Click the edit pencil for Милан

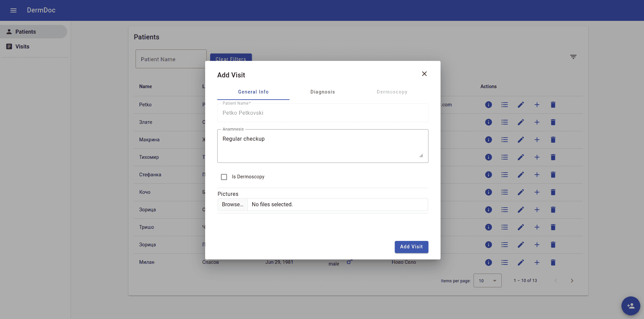[x=521, y=262]
